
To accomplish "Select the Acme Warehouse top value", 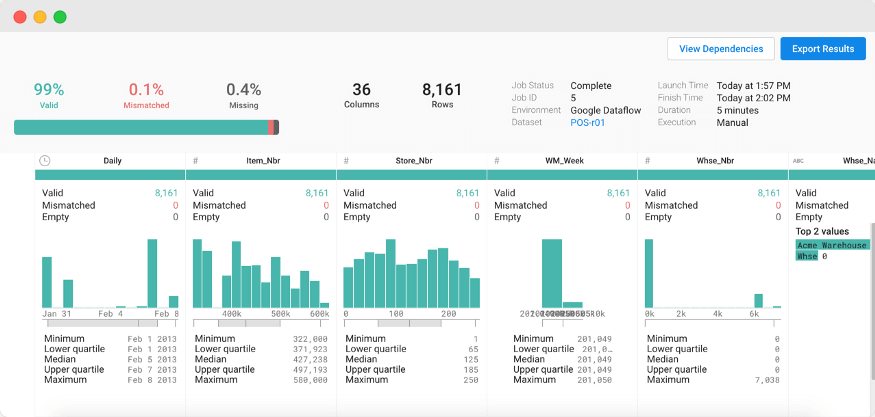I will [832, 245].
